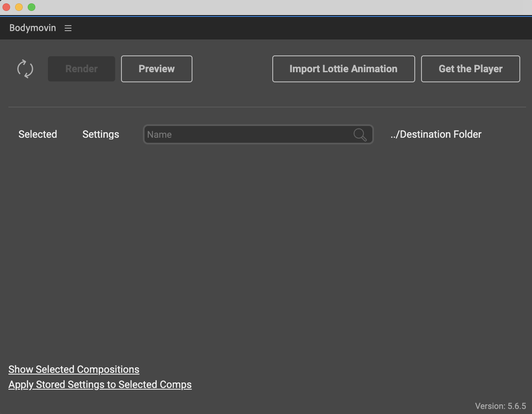532x414 pixels.
Task: Maximize the window with green button
Action: tap(32, 7)
